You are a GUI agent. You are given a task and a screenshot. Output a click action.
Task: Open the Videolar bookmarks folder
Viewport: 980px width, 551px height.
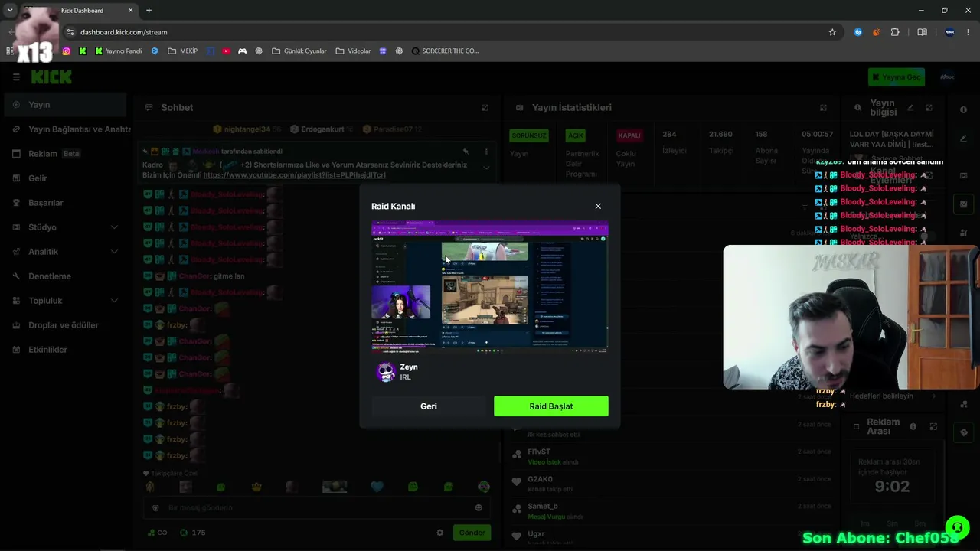(353, 51)
